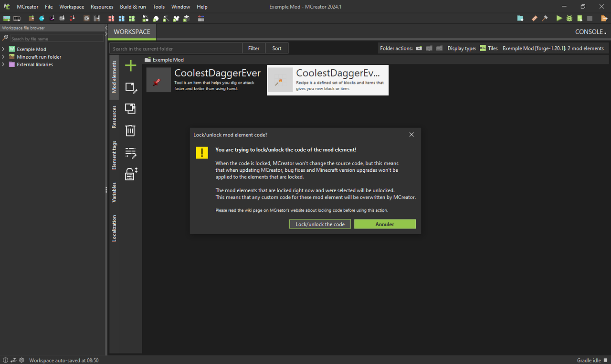Click the Exemple Mod breadcrumb folder
The image size is (611, 364).
tap(164, 60)
